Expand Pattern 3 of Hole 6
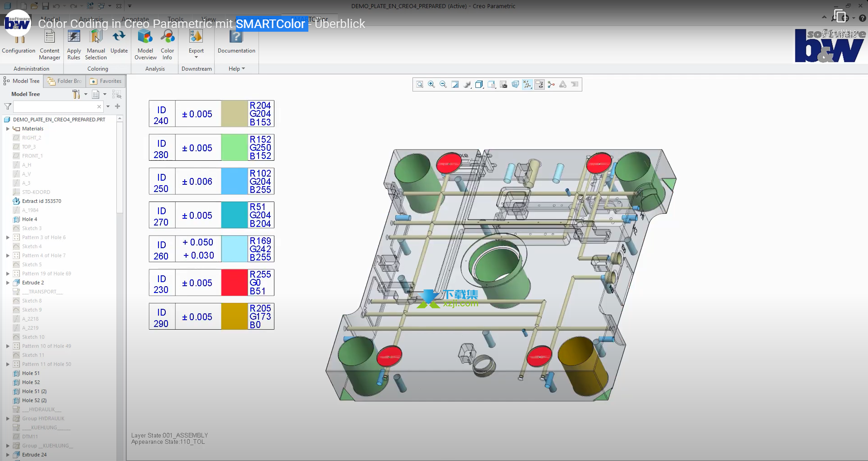 8,237
